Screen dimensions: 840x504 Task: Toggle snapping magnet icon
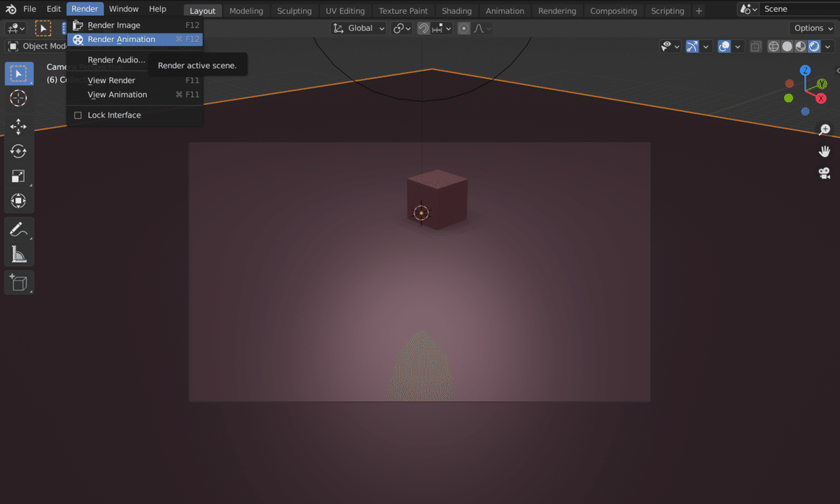(x=423, y=28)
